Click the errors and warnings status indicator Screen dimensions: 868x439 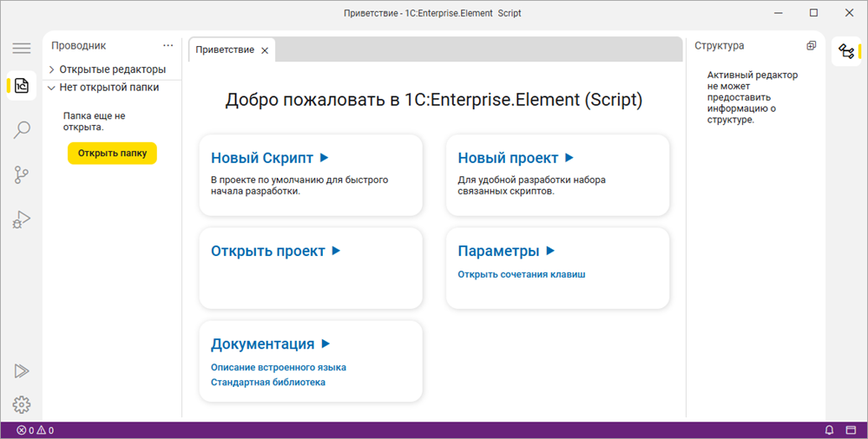[x=35, y=430]
